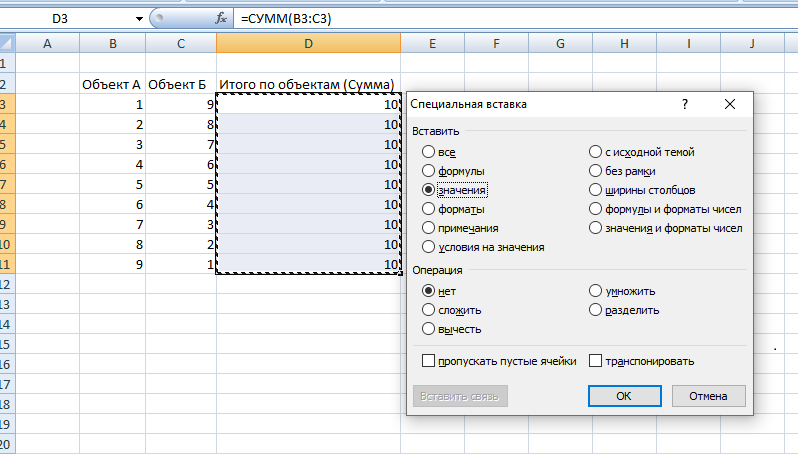Image resolution: width=798 pixels, height=456 pixels.
Task: Choose the 'умножить' operation
Action: (597, 291)
